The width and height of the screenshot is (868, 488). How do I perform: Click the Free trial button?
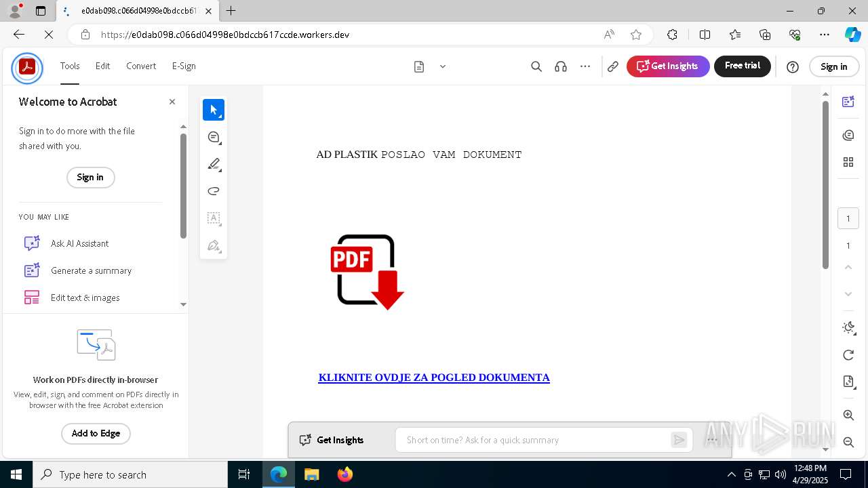click(x=743, y=66)
